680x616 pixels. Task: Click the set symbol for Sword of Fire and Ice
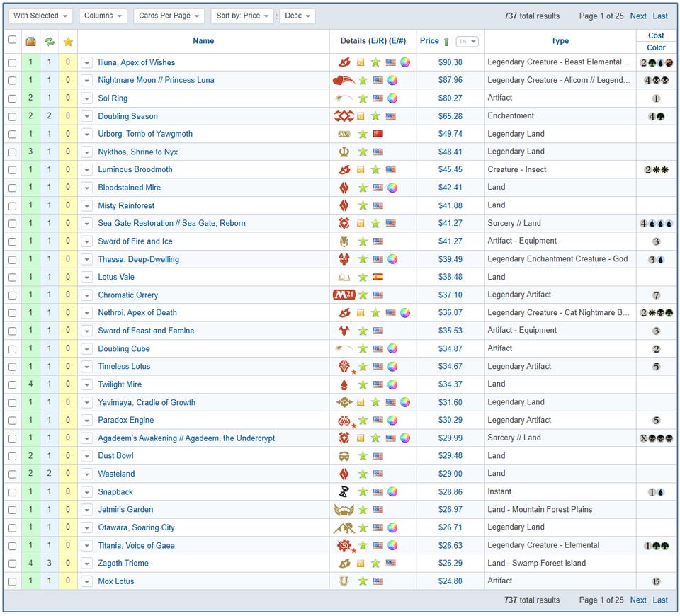point(344,241)
